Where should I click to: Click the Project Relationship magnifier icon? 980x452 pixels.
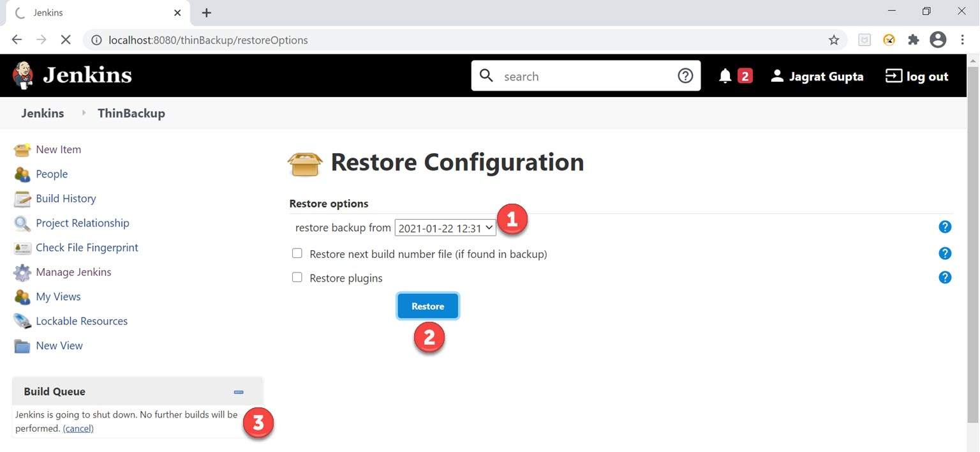pos(22,223)
